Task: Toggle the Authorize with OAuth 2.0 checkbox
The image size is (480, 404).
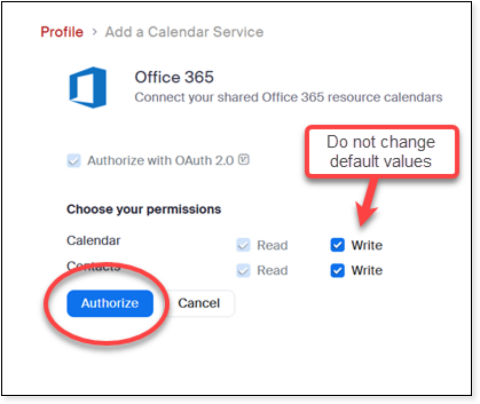Action: point(74,160)
